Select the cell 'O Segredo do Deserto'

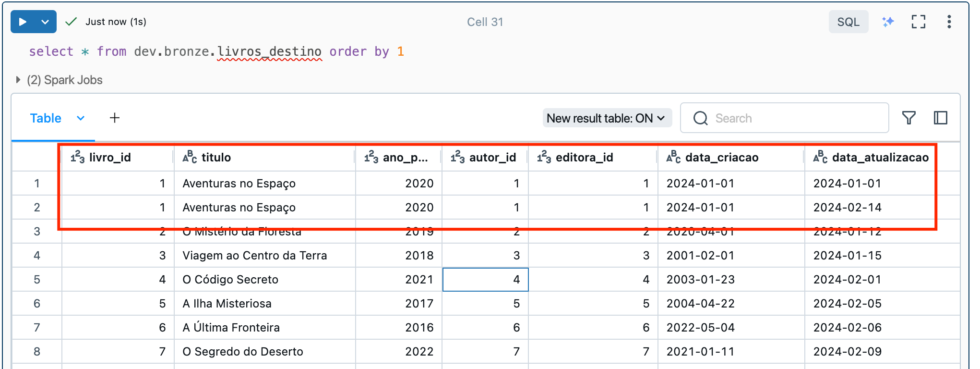[264, 352]
